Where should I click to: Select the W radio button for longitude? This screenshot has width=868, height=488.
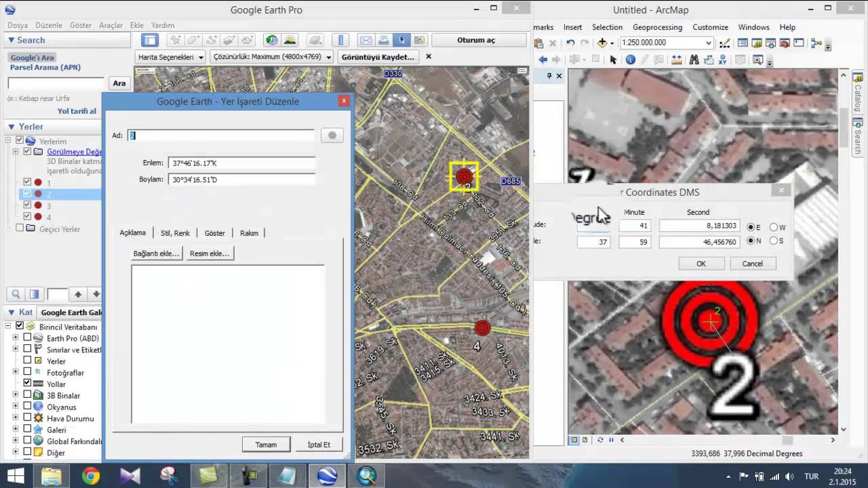point(774,227)
